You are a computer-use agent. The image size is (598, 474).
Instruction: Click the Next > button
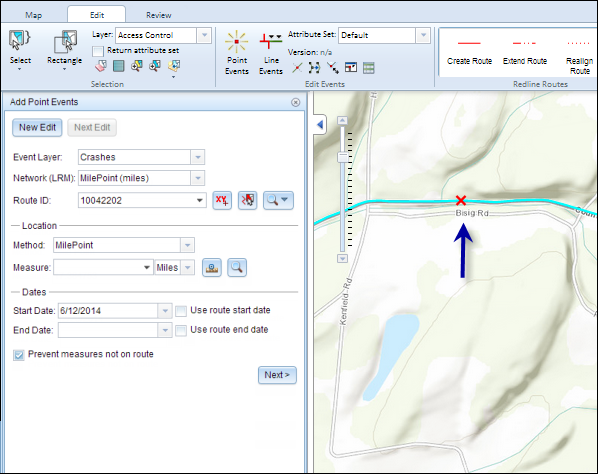(277, 375)
